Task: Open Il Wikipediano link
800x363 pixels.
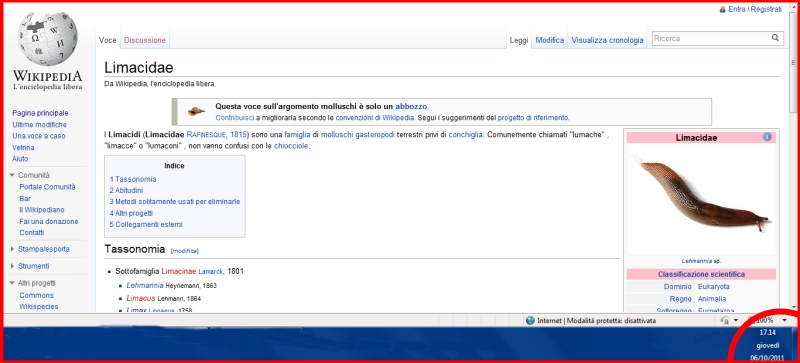Action: pyautogui.click(x=42, y=210)
